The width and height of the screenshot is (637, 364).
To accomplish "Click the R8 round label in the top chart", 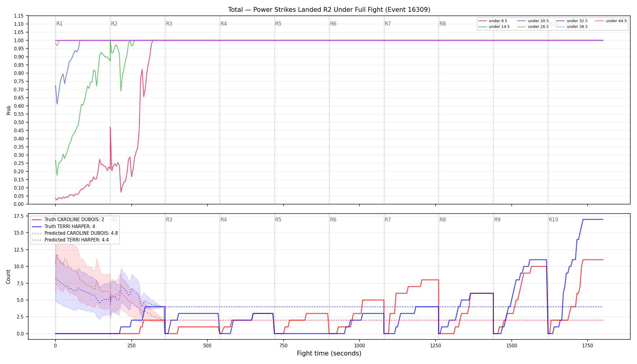I will tap(443, 24).
